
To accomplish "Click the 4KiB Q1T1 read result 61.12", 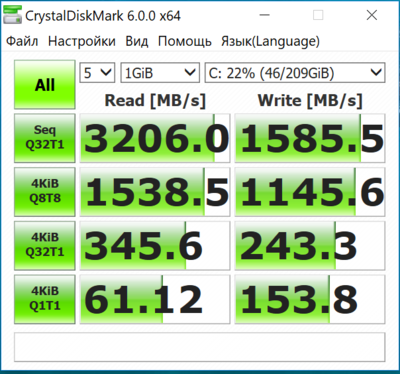I will [155, 299].
